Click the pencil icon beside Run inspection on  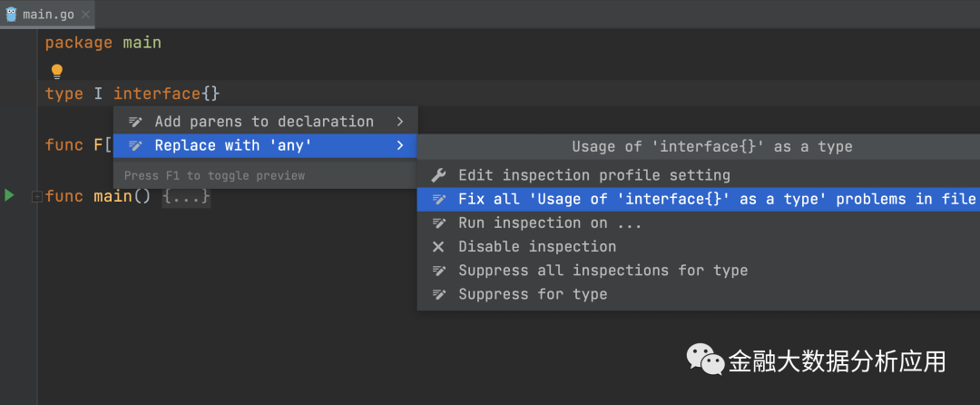[x=438, y=222]
